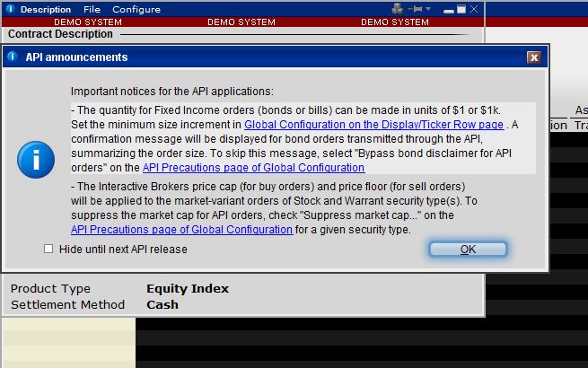This screenshot has height=368, width=588.
Task: Maximize the Description window
Action: [461, 9]
